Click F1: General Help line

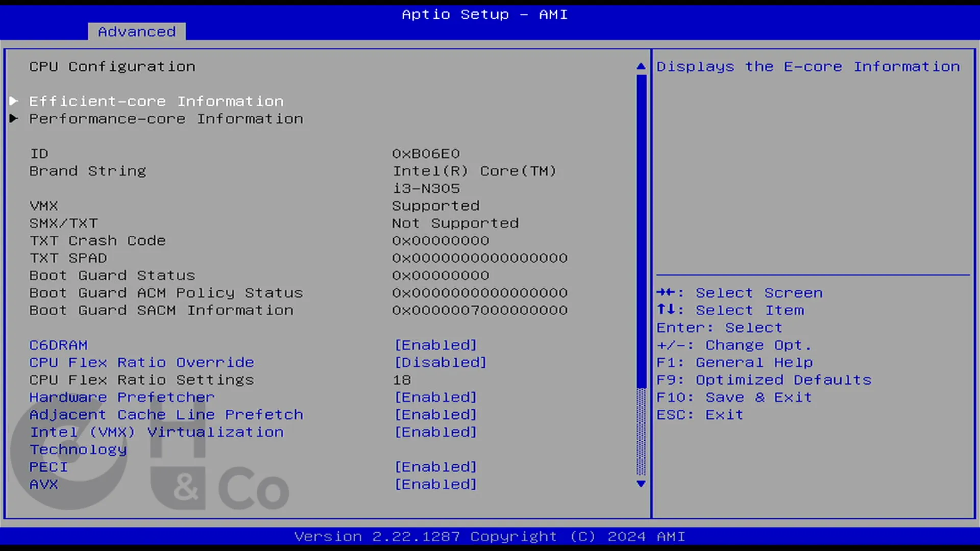(734, 362)
